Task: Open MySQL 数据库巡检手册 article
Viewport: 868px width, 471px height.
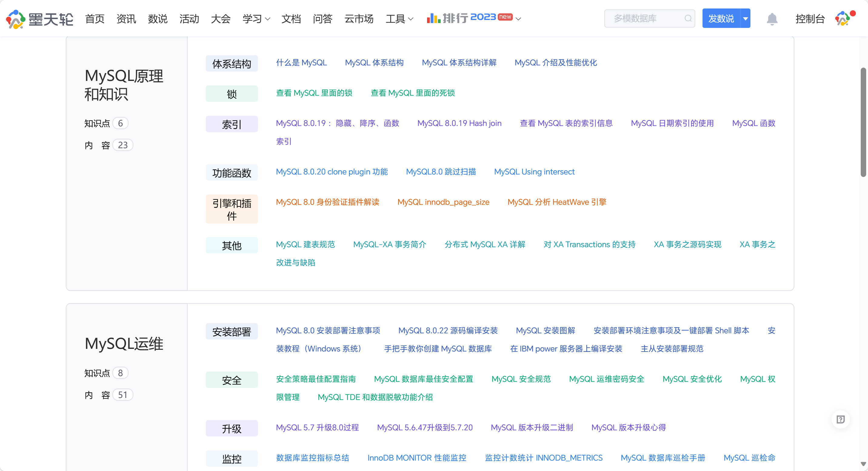Action: (663, 458)
